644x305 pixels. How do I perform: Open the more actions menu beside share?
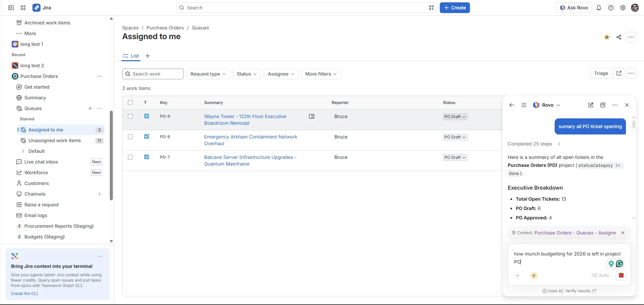(631, 37)
